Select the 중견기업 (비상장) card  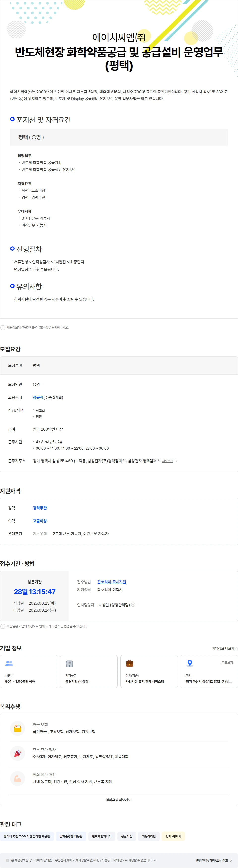pyautogui.click(x=89, y=672)
